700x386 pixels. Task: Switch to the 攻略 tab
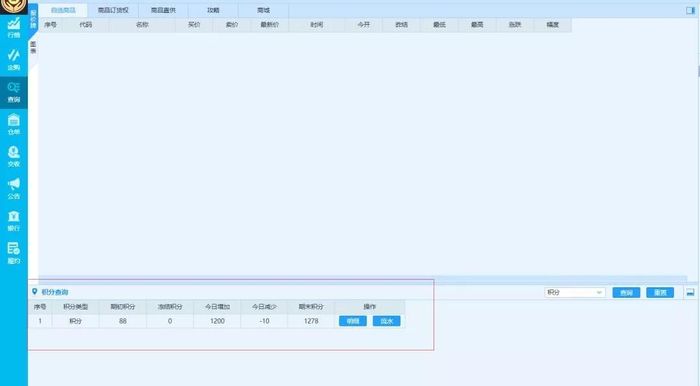(x=213, y=10)
